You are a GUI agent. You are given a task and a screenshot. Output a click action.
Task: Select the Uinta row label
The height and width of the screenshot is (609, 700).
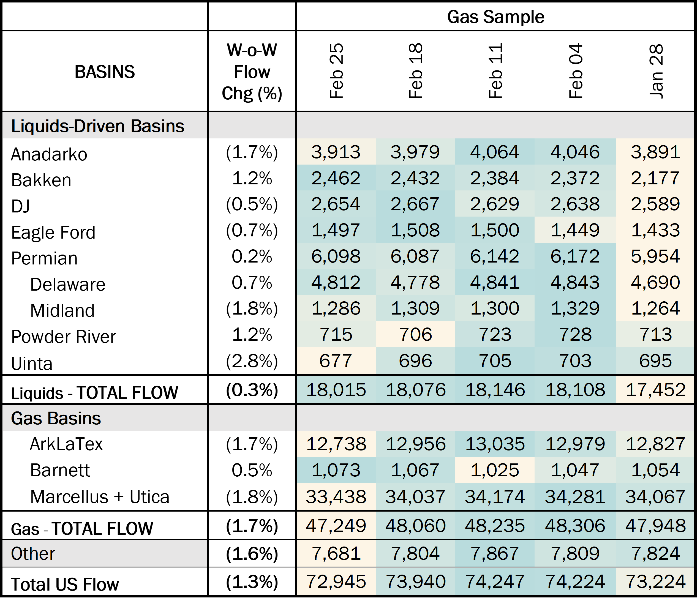tap(32, 364)
